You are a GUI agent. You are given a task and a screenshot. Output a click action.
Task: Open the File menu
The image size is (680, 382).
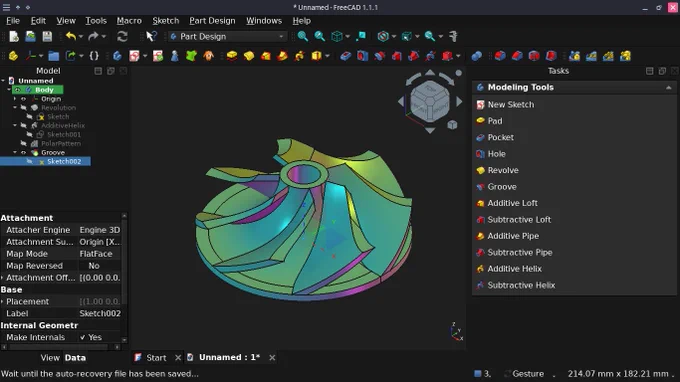pyautogui.click(x=13, y=21)
